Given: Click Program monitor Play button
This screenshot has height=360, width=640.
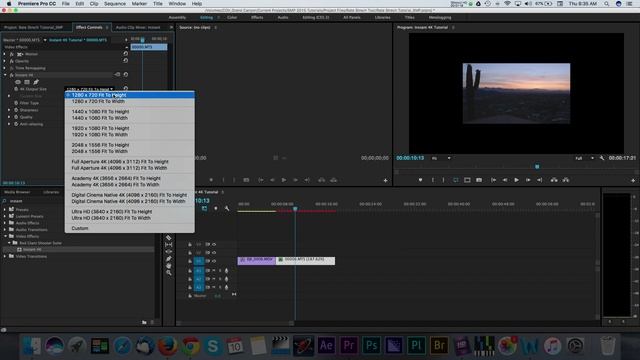Looking at the screenshot, I should 516,180.
